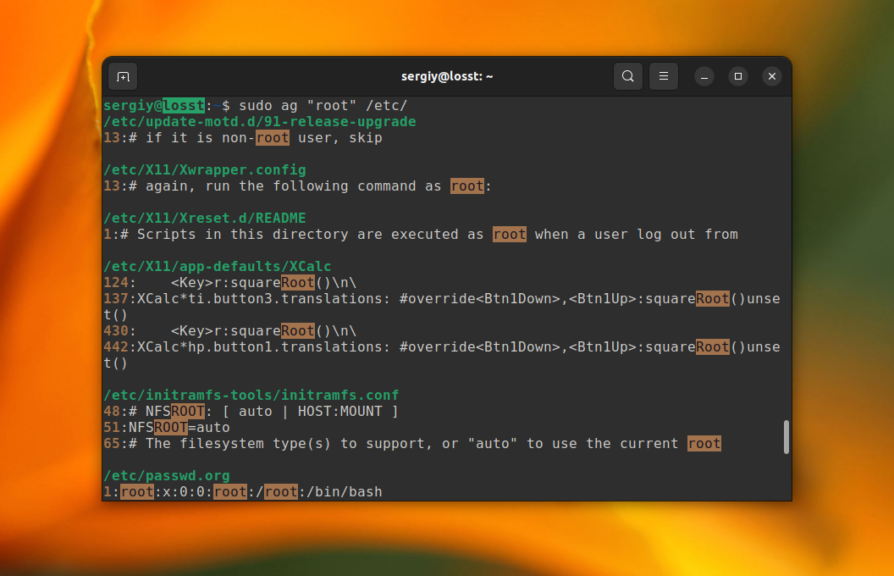Click the /etc/X11/app-defaults/XCalc file path

click(217, 266)
